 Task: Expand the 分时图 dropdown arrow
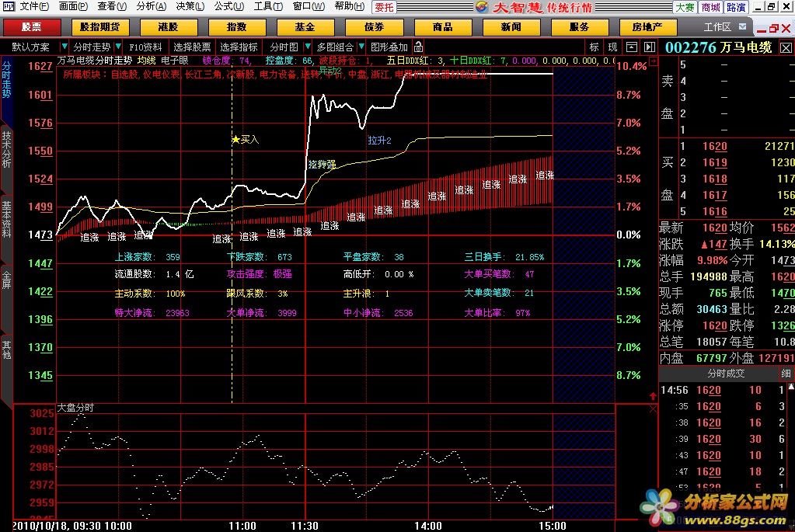308,47
